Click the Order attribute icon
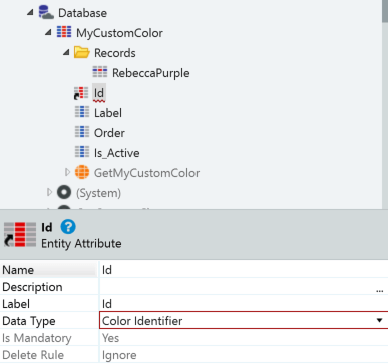 82,132
